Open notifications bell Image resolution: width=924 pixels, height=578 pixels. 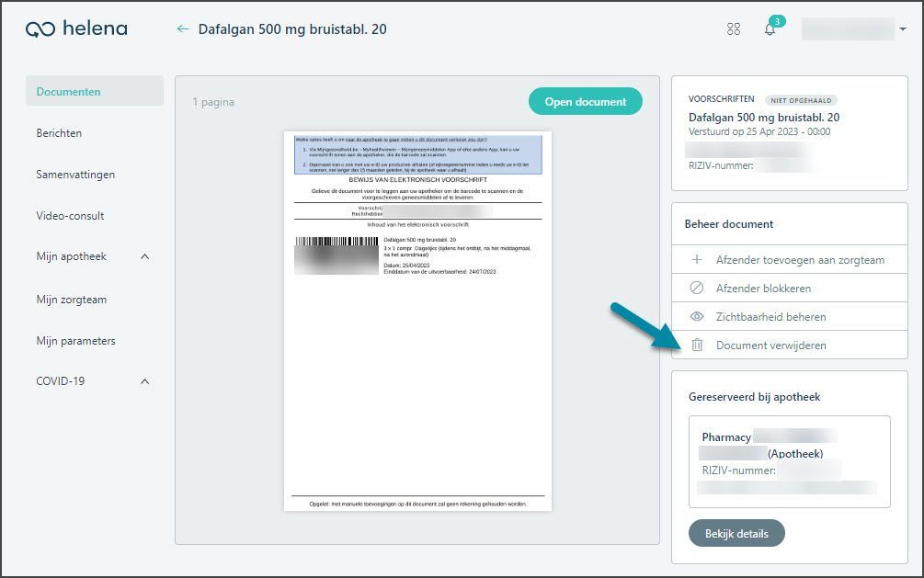[x=770, y=28]
